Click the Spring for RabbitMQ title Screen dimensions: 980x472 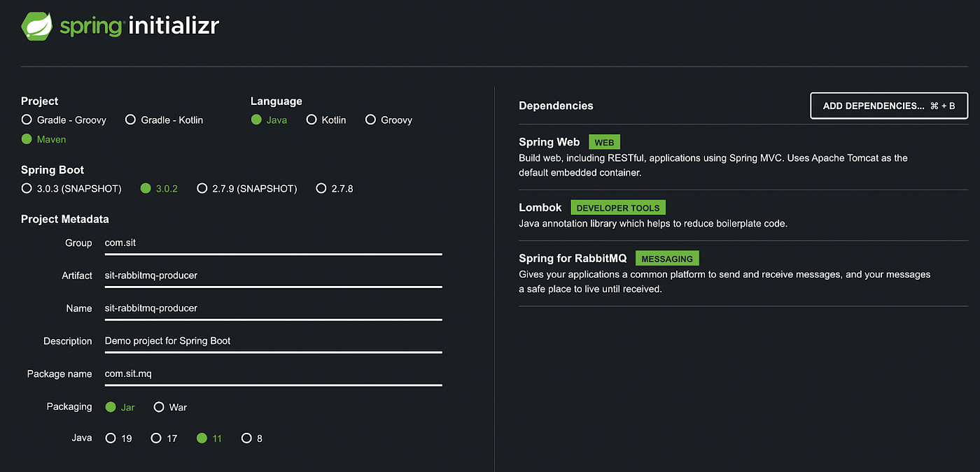573,259
